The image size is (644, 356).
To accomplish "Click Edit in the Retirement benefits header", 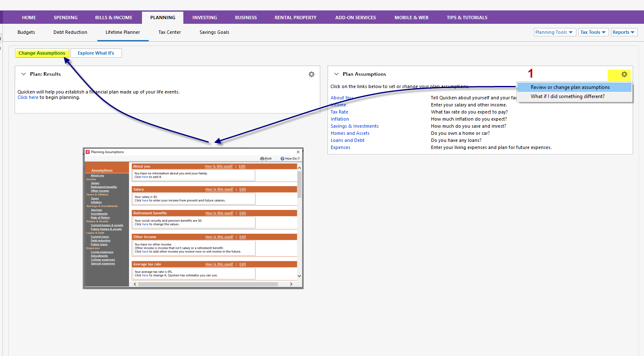I will 243,213.
